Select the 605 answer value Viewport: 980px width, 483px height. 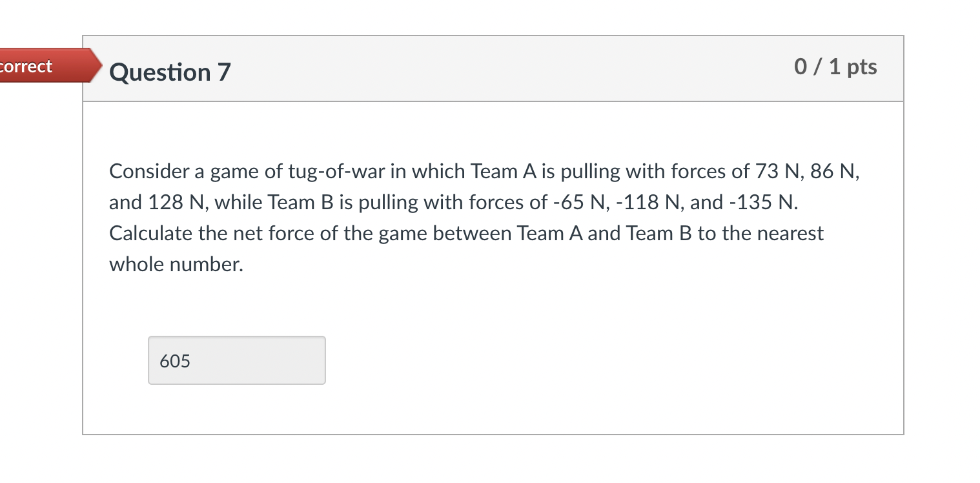point(174,361)
